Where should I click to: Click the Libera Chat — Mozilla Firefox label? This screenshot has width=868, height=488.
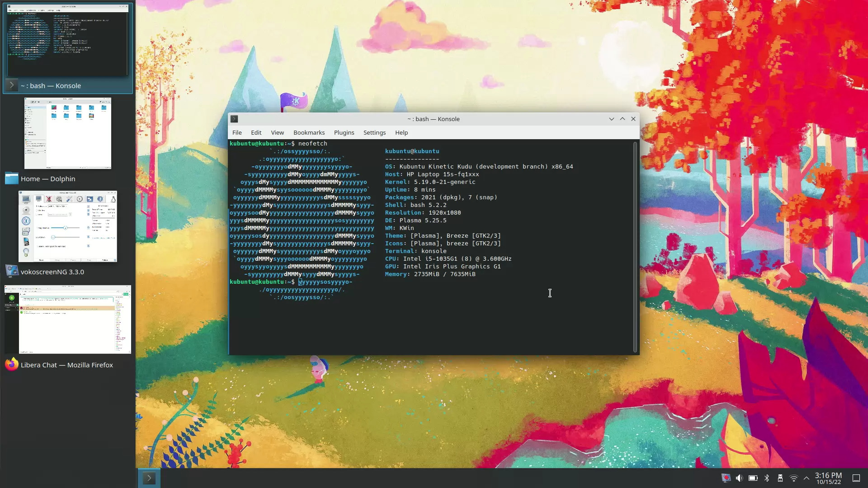(66, 365)
